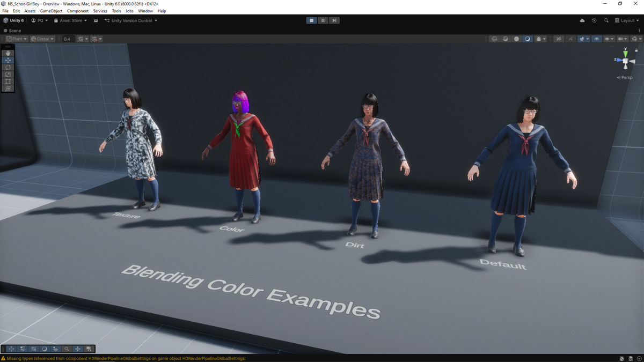This screenshot has height=362, width=644.
Task: Click the Step forward button
Action: 334,20
